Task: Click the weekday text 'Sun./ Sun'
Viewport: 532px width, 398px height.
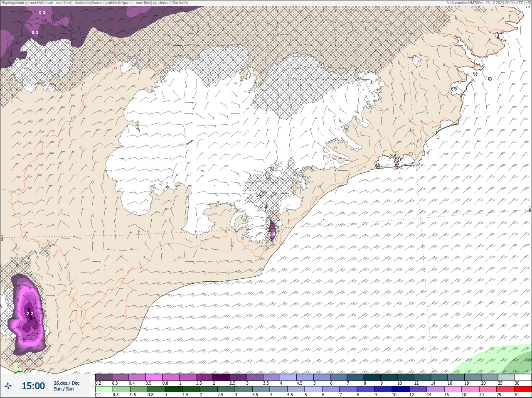Action: pos(64,389)
